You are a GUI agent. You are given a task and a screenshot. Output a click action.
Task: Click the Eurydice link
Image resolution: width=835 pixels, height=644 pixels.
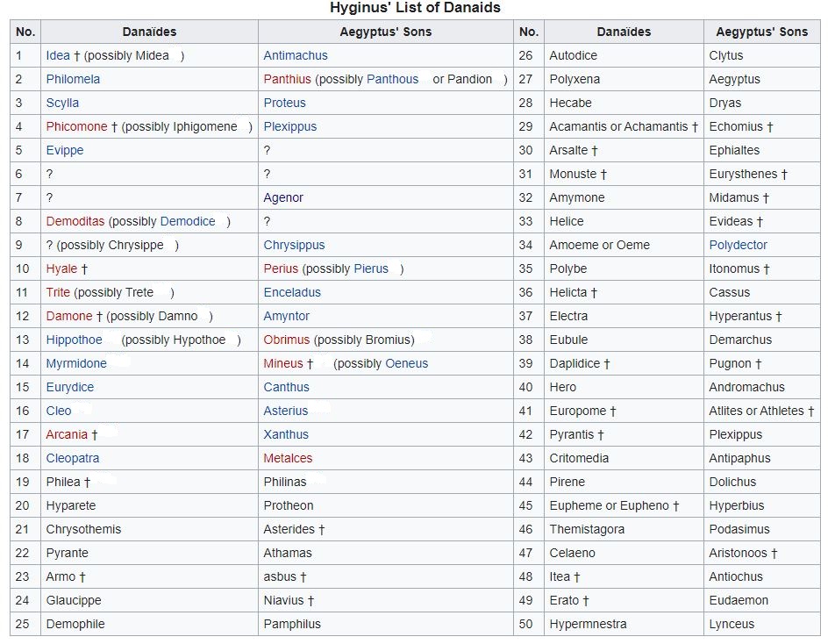69,387
